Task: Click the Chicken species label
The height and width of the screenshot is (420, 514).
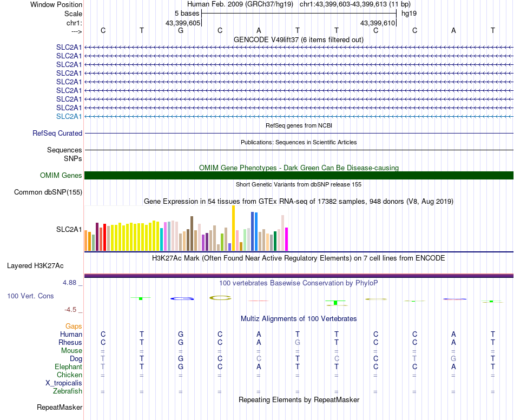Action: [x=69, y=375]
